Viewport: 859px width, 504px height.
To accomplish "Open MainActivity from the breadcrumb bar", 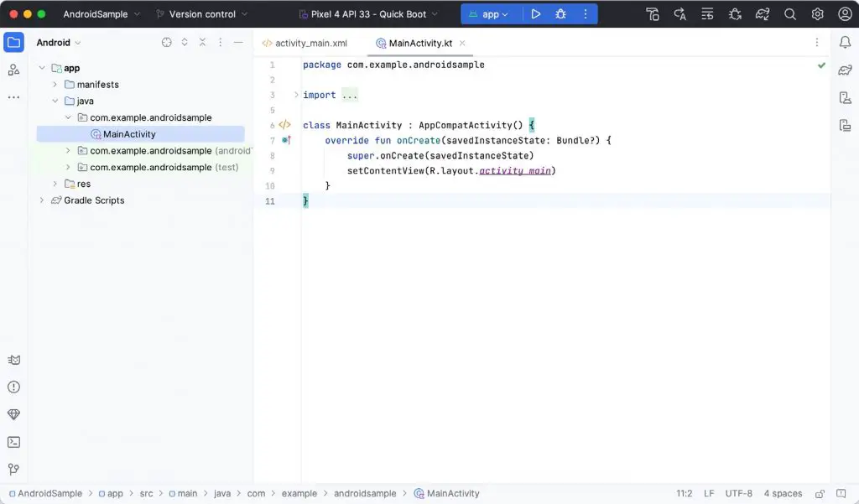I will click(x=453, y=494).
